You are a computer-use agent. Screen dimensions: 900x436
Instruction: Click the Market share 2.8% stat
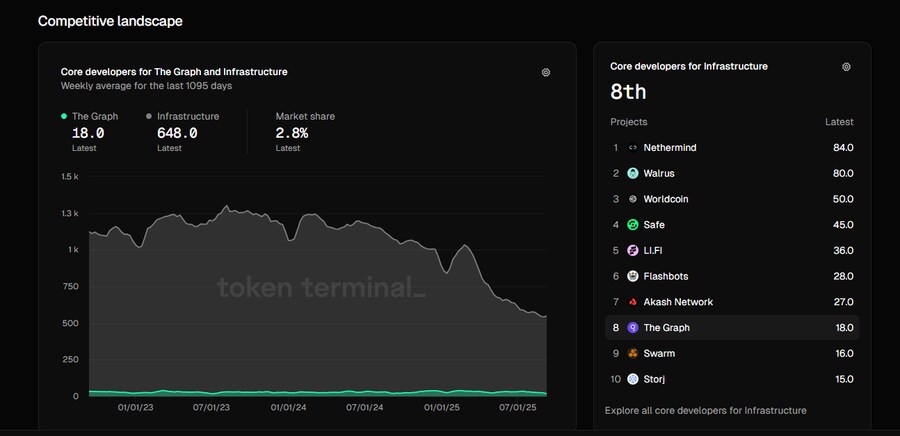pos(292,133)
